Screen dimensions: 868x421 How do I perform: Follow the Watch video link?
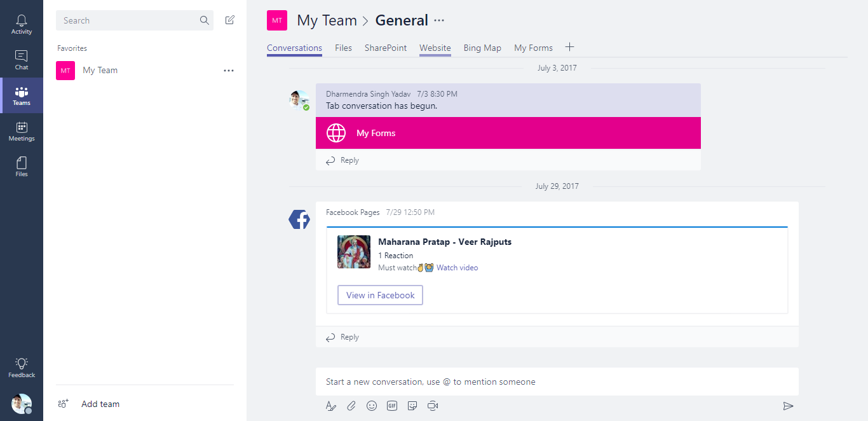[457, 268]
